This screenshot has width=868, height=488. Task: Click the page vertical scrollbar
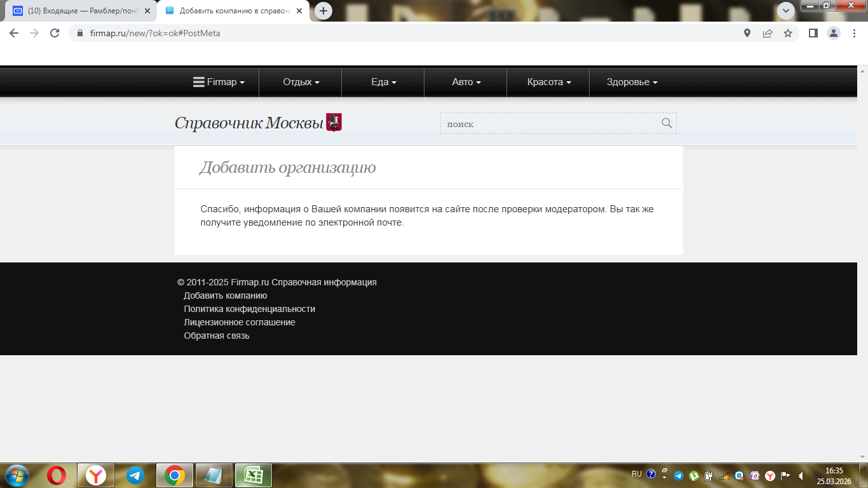point(862,264)
